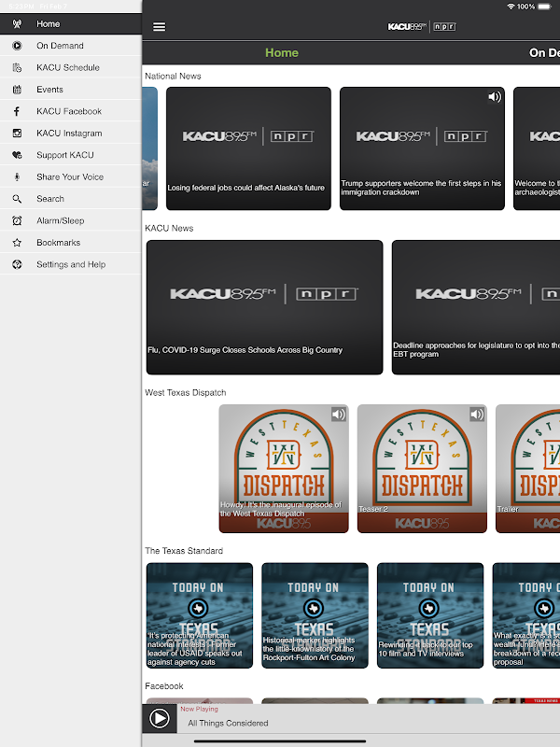This screenshot has width=560, height=747.
Task: Open West Texas Dispatch inaugural episode
Action: [284, 469]
